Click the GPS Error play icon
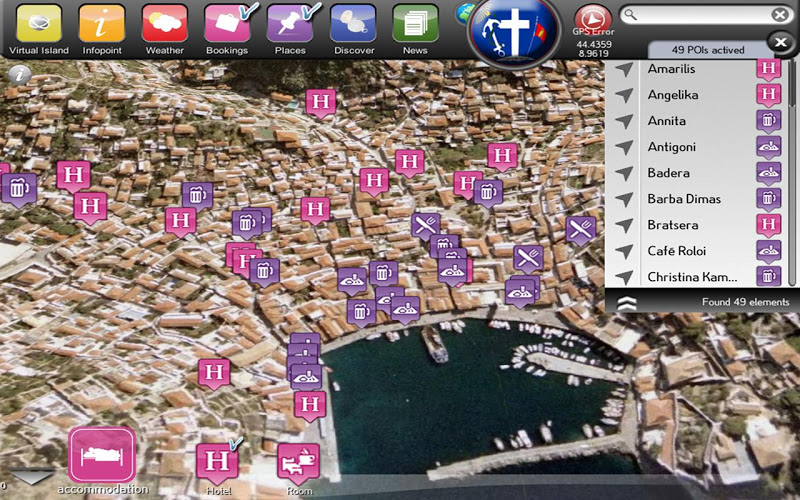Viewport: 800px width, 500px height. point(593,17)
